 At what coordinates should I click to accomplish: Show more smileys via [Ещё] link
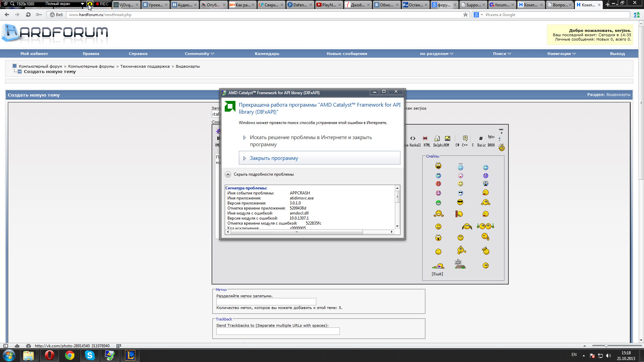437,274
